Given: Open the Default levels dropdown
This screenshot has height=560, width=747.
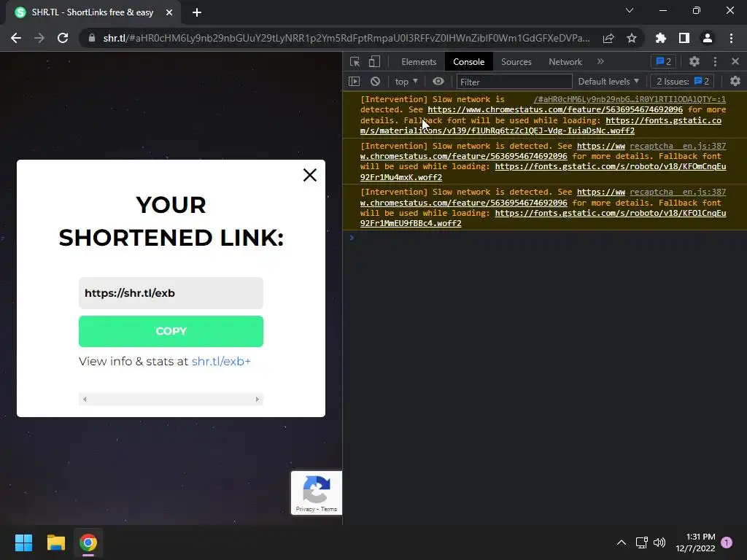Looking at the screenshot, I should 608,82.
